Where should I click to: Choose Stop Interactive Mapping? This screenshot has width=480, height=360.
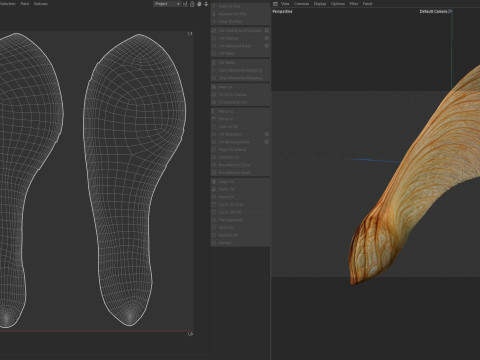click(240, 78)
